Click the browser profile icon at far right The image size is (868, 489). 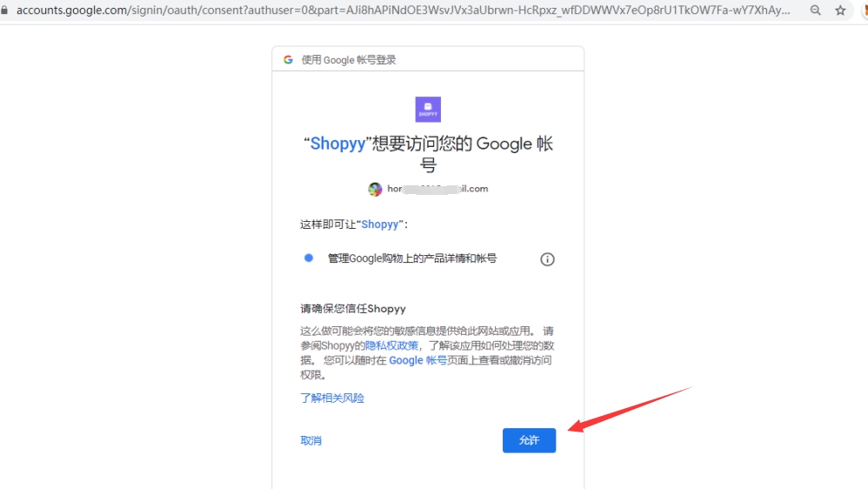(x=864, y=10)
